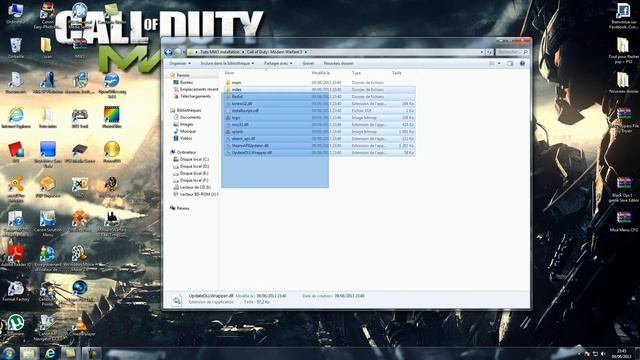Click the Nouveau dossier button

point(338,63)
